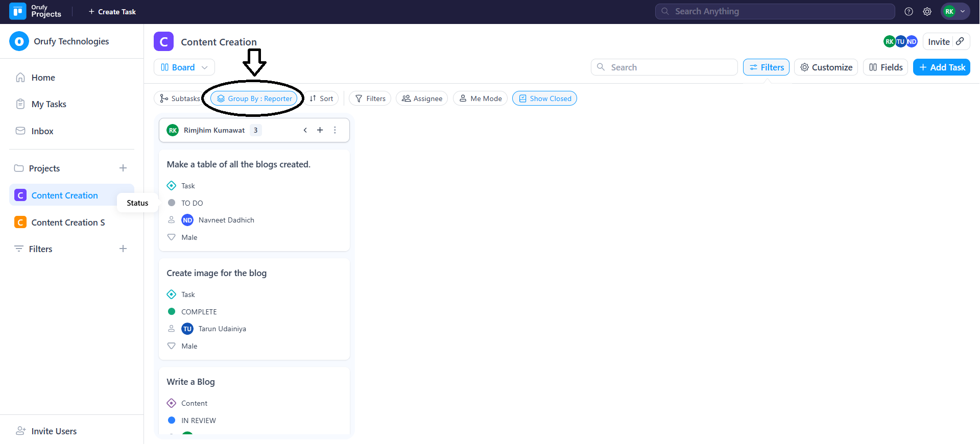Screen dimensions: 980x445
Task: Open the Customize button
Action: (x=826, y=67)
